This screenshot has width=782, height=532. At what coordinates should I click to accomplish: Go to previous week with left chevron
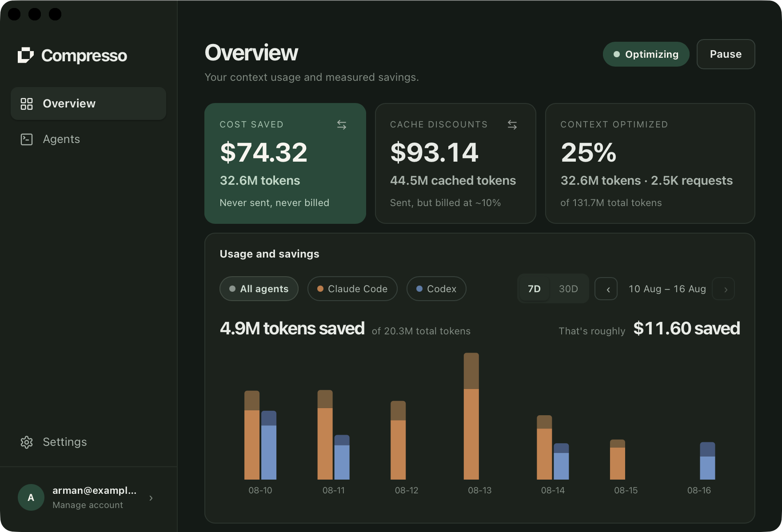click(x=606, y=289)
